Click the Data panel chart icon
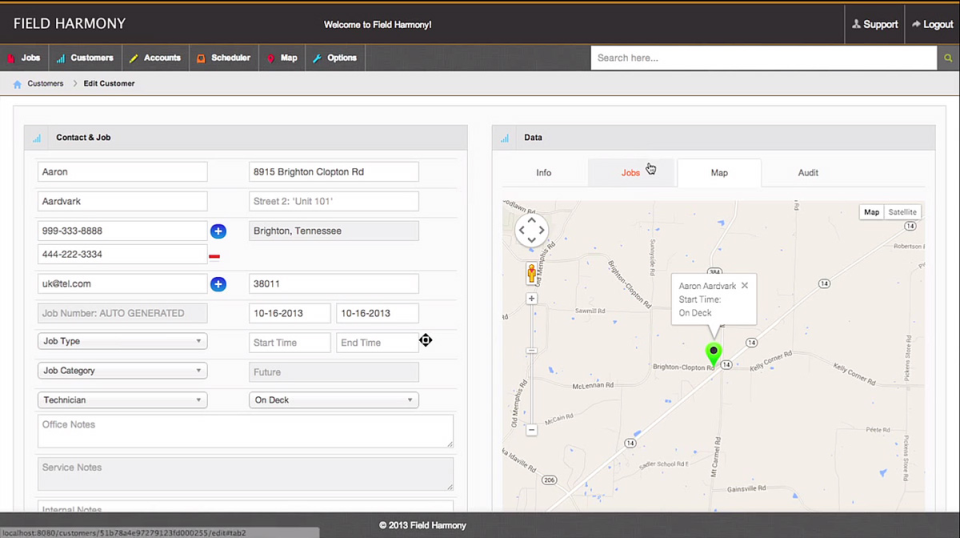Viewport: 960px width, 538px height. pos(504,138)
